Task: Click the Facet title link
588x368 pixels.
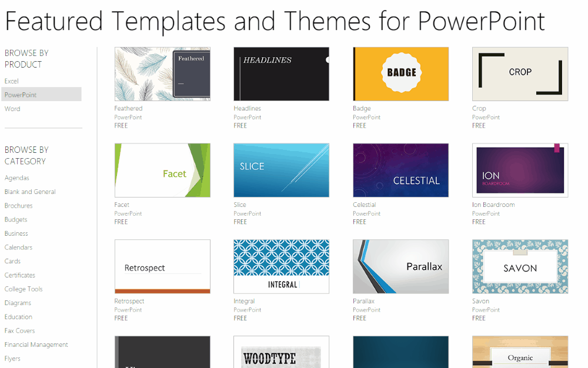Action: pyautogui.click(x=122, y=205)
